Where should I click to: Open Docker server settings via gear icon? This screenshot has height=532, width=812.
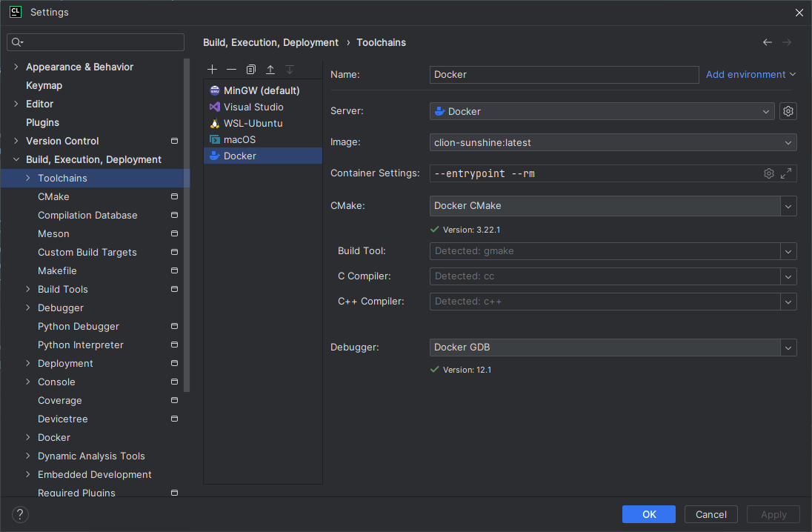(x=788, y=110)
